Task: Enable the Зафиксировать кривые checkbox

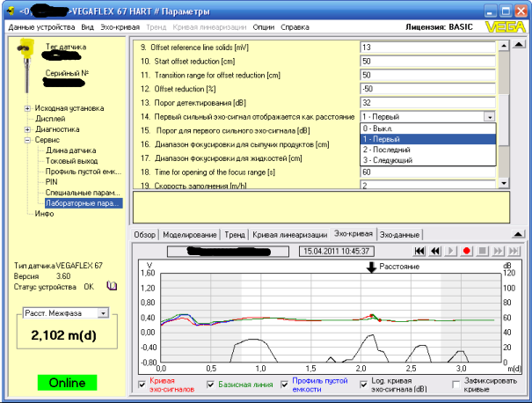Action: [456, 385]
